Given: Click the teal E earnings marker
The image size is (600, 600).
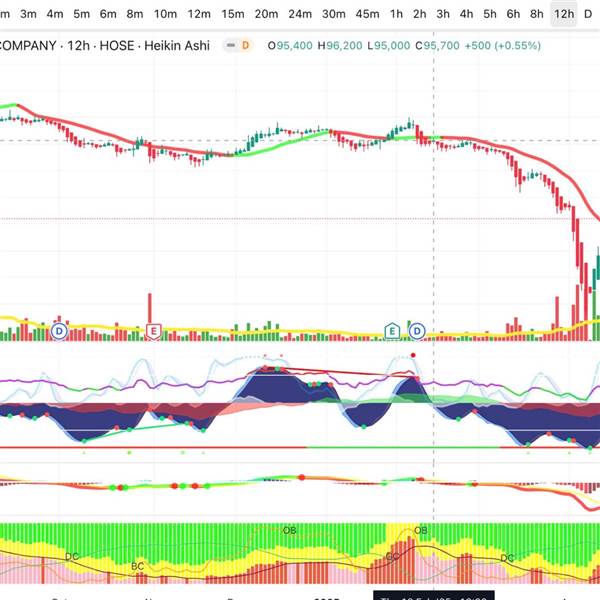Looking at the screenshot, I should [392, 331].
